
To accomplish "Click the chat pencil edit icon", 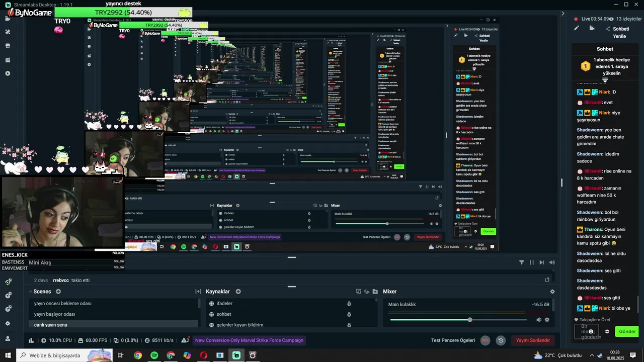I will 577,28.
